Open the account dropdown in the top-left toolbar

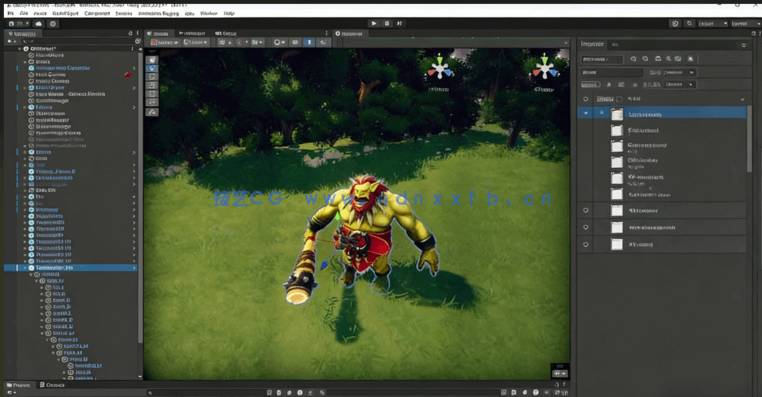point(18,23)
